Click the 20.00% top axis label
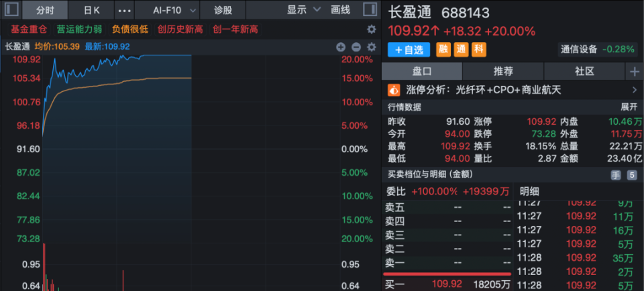 pyautogui.click(x=356, y=60)
